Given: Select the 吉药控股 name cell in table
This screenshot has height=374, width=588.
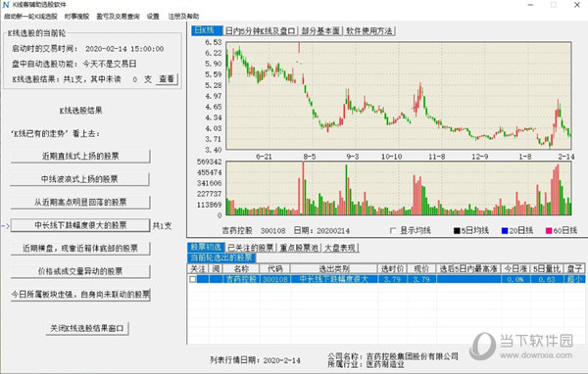Looking at the screenshot, I should point(241,279).
